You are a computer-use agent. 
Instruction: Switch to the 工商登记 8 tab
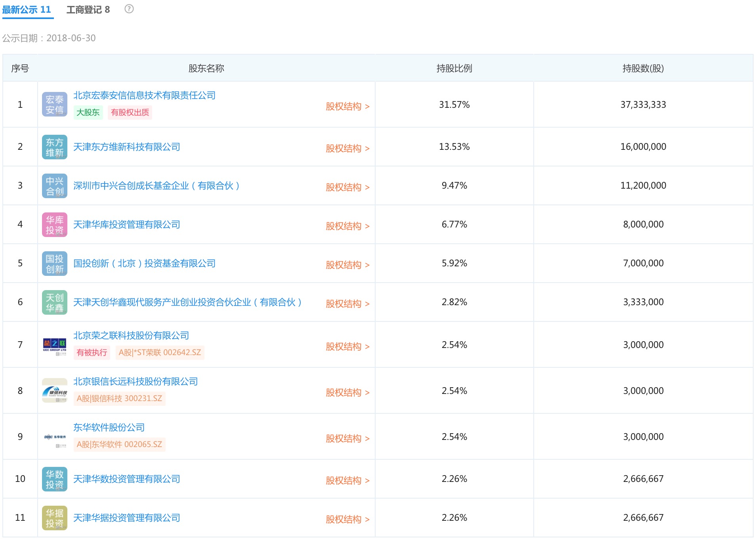[x=88, y=10]
